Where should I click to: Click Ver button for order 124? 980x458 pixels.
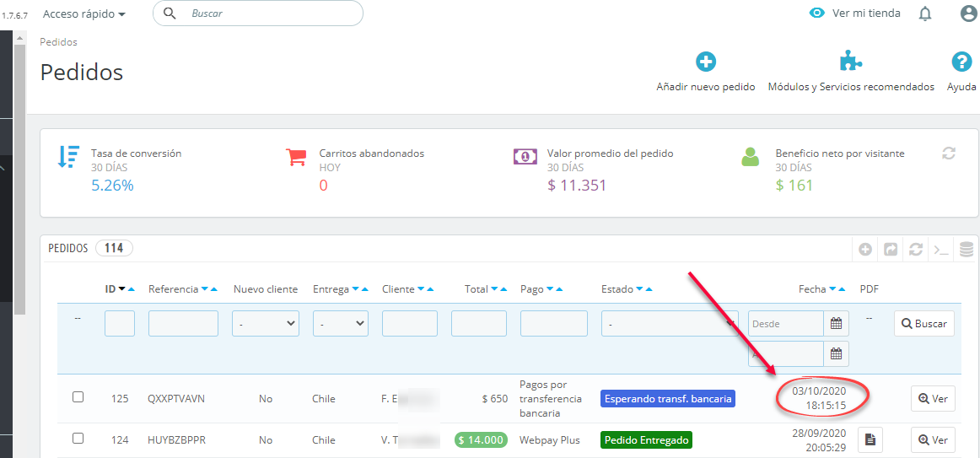tap(933, 440)
